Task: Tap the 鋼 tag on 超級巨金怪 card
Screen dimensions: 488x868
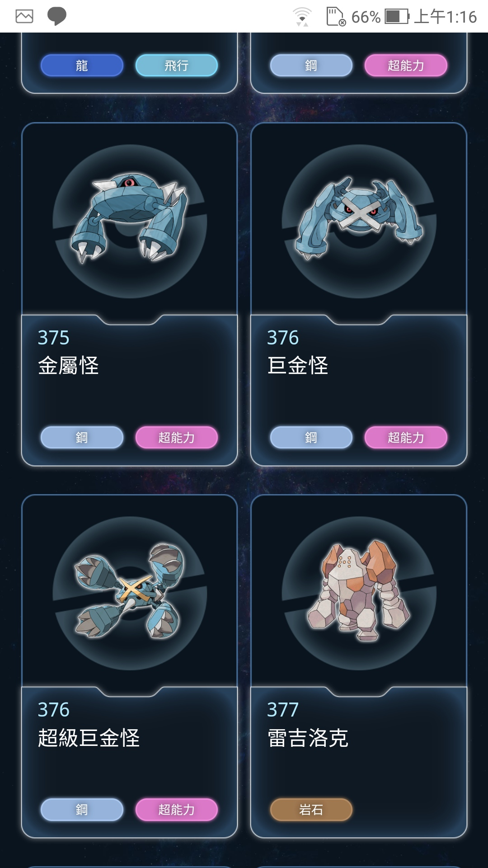Action: coord(82,810)
